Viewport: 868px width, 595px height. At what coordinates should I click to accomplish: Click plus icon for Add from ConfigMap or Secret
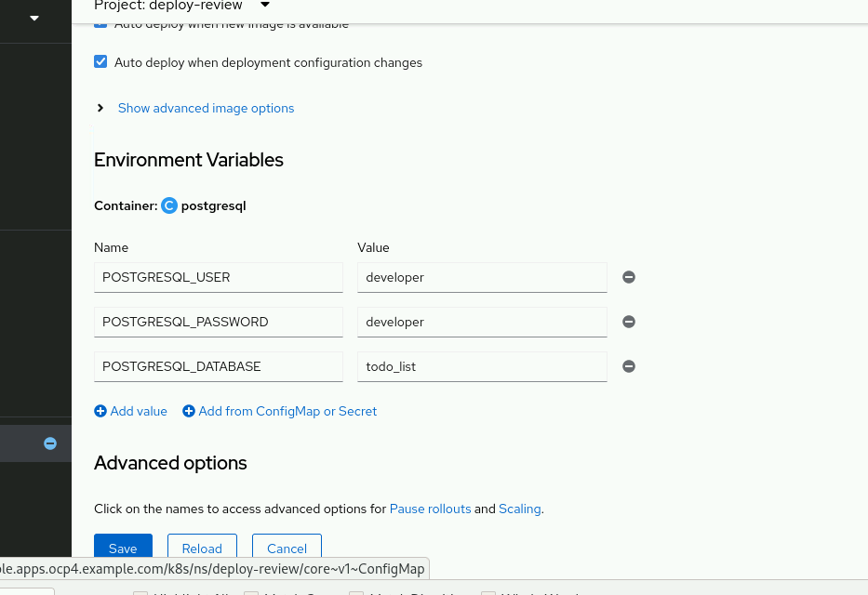click(x=189, y=411)
